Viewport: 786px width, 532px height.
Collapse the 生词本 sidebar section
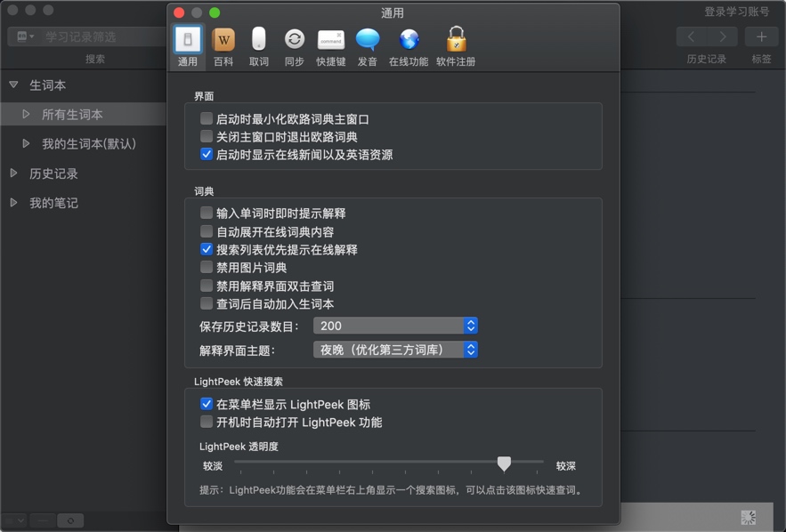(x=12, y=85)
